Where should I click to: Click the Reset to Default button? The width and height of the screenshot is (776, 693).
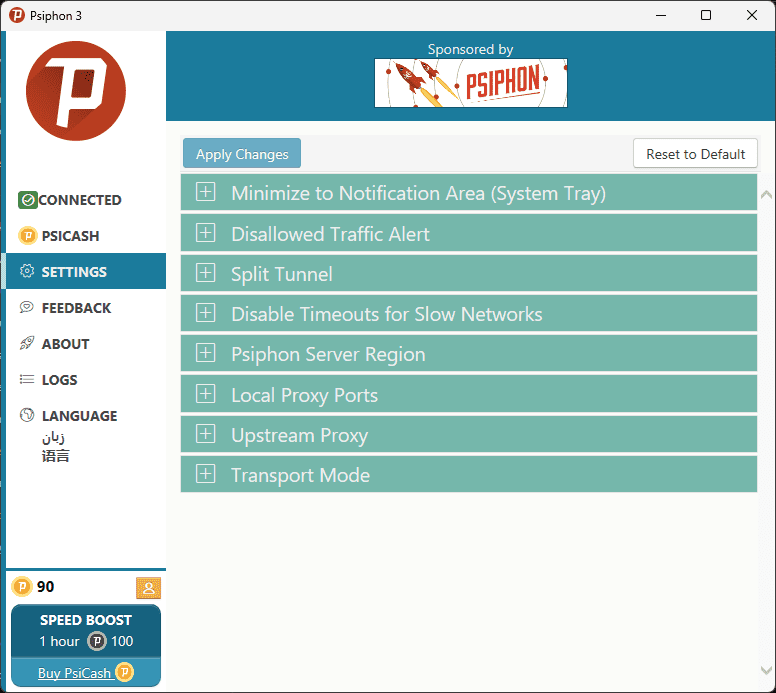(x=695, y=153)
